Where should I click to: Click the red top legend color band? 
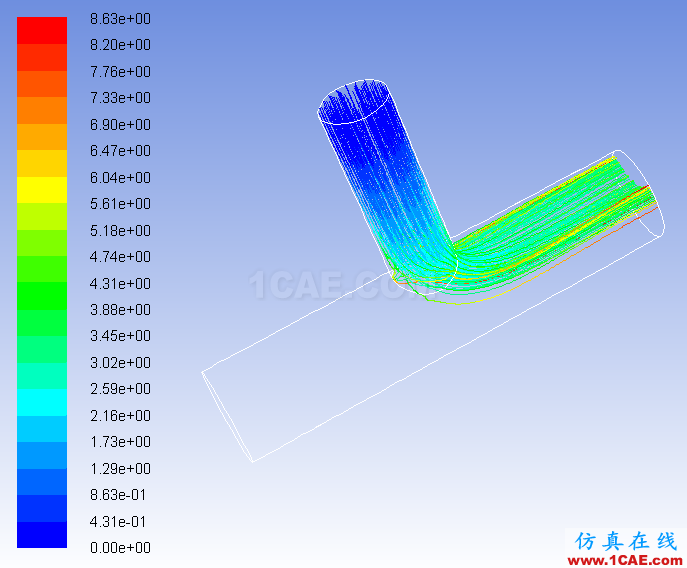pos(42,30)
